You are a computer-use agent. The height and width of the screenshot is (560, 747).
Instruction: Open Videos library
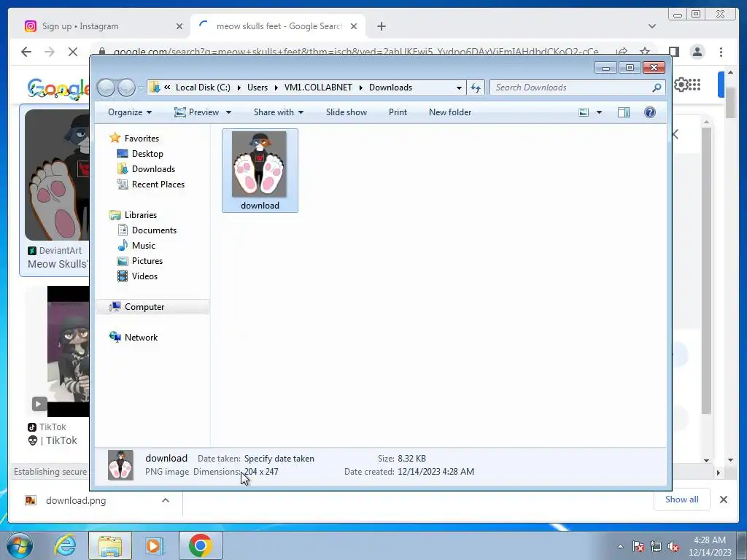click(x=144, y=276)
